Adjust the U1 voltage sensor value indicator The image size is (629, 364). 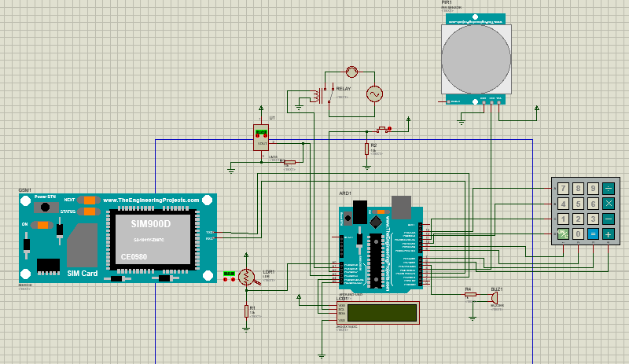coord(261,132)
